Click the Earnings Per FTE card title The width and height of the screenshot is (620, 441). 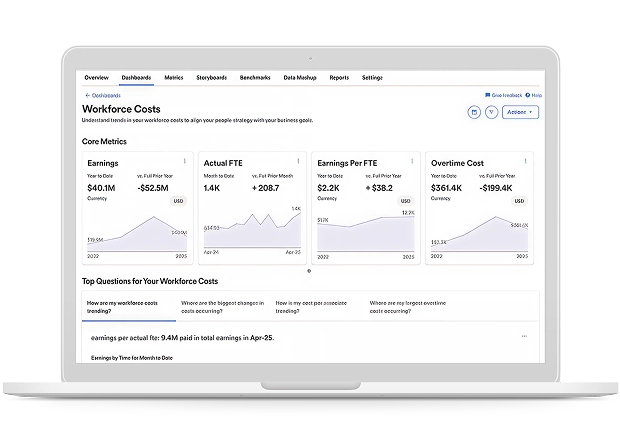coord(347,163)
